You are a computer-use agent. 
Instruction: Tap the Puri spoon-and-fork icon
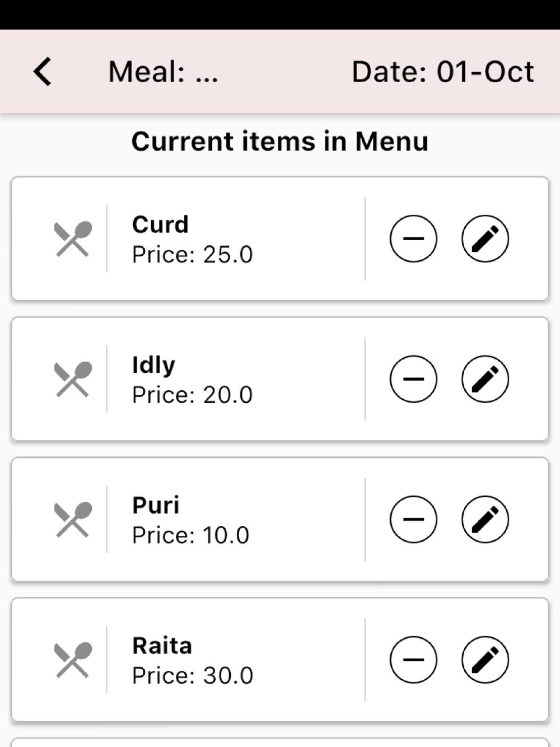pos(73,520)
